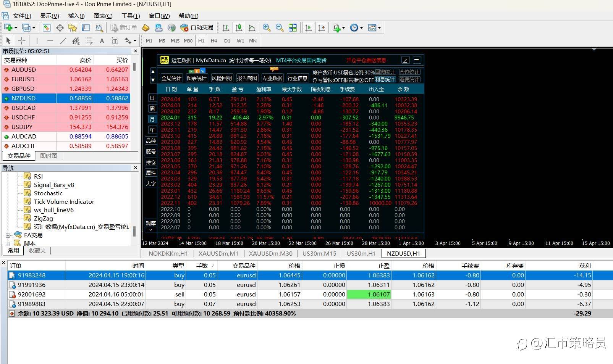Image resolution: width=613 pixels, height=364 pixels.
Task: Switch chart to candlestick display
Action: click(239, 27)
